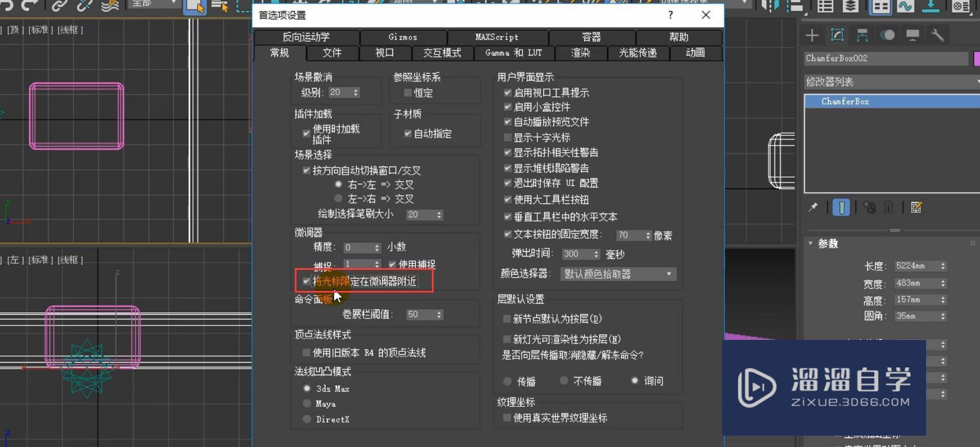980x447 pixels.
Task: Activate the Unlink Selection tool
Action: click(x=84, y=5)
